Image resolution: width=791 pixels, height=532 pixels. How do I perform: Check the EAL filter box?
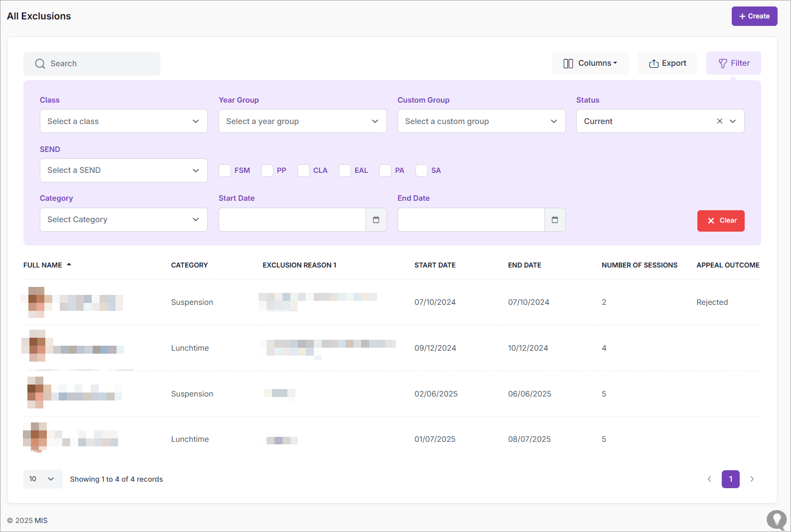pyautogui.click(x=345, y=170)
